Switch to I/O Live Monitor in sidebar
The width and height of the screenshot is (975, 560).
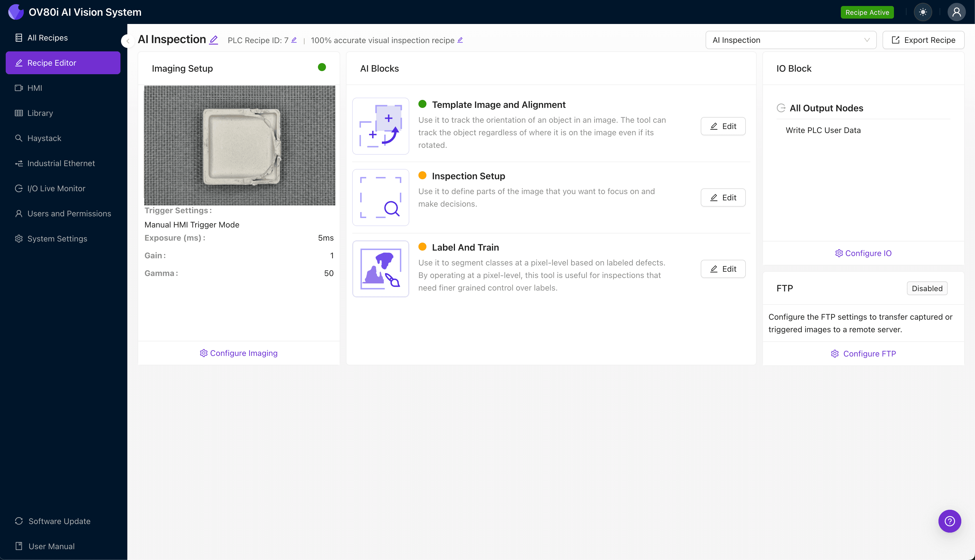click(56, 188)
